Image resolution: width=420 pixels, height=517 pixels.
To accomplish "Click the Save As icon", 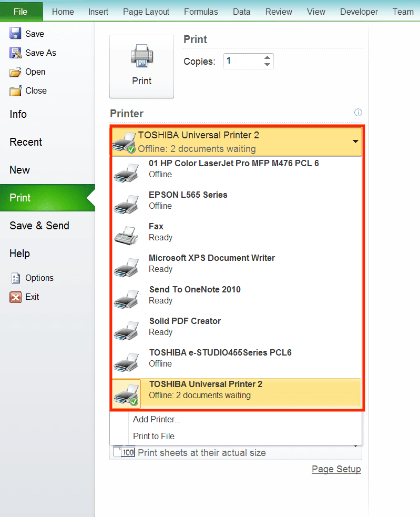I will [x=15, y=53].
